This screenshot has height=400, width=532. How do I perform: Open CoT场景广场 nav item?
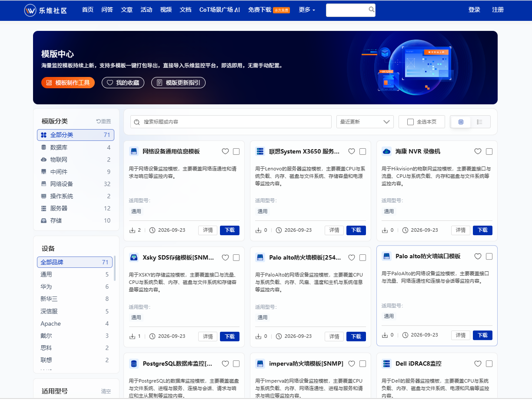(x=219, y=10)
